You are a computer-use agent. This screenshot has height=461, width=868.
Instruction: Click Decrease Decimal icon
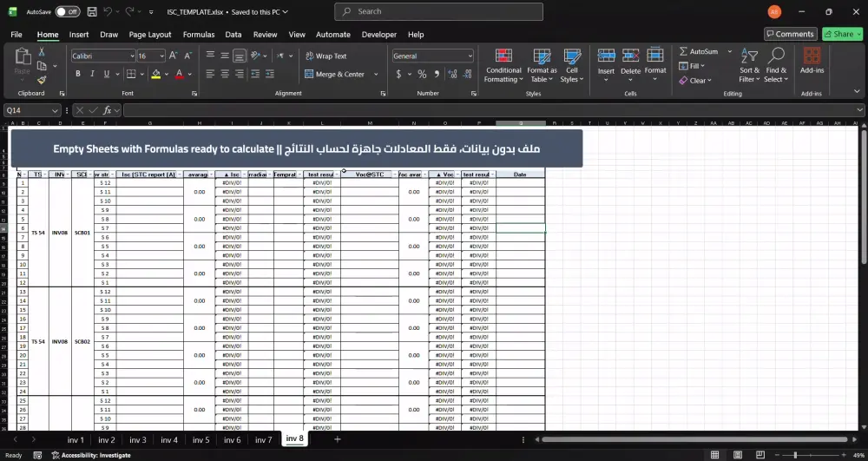pos(468,74)
